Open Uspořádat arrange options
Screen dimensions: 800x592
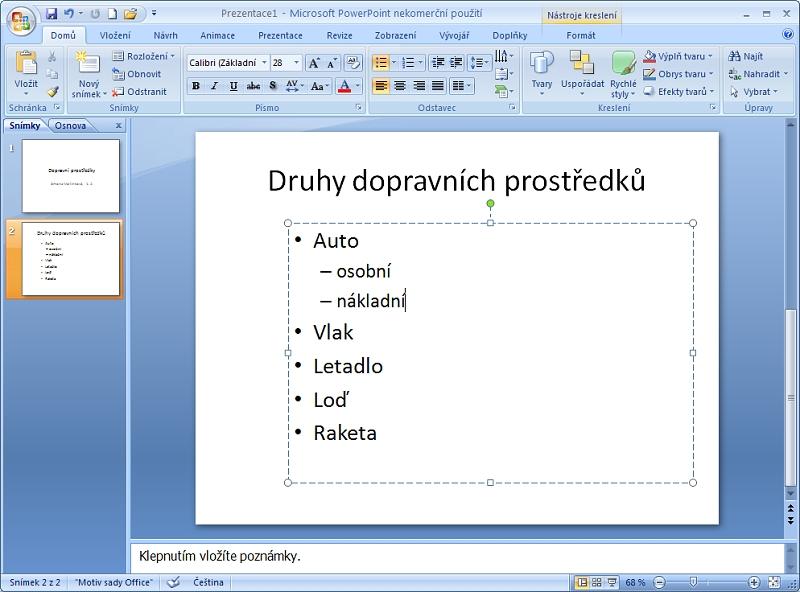582,73
